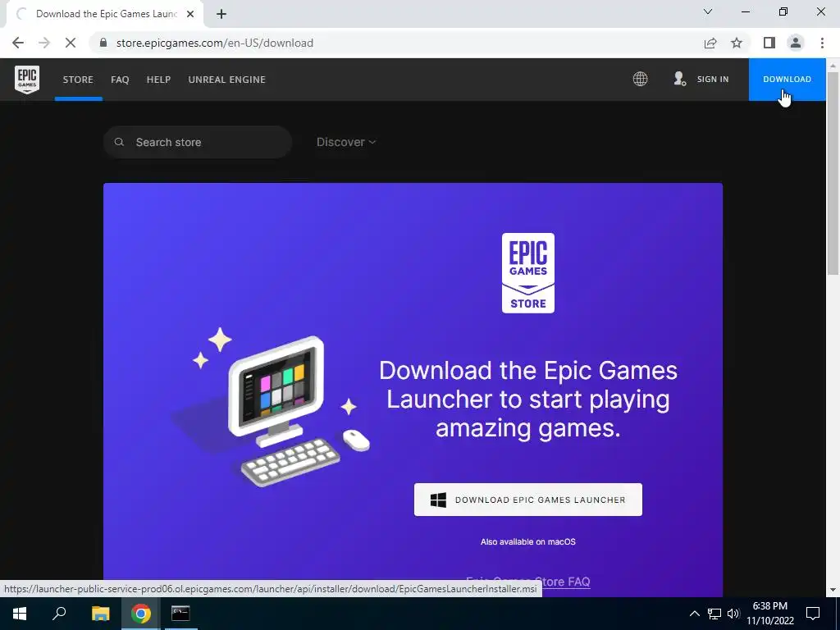Open the Epic Games Store FAQ link
Screen dimensions: 840x630
[x=528, y=582]
